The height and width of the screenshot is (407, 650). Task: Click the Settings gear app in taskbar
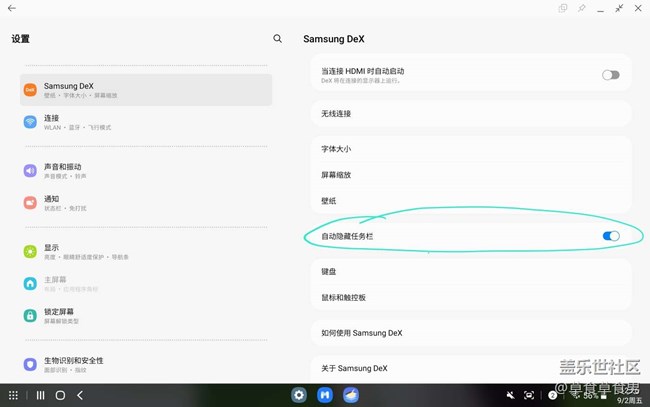coord(299,395)
